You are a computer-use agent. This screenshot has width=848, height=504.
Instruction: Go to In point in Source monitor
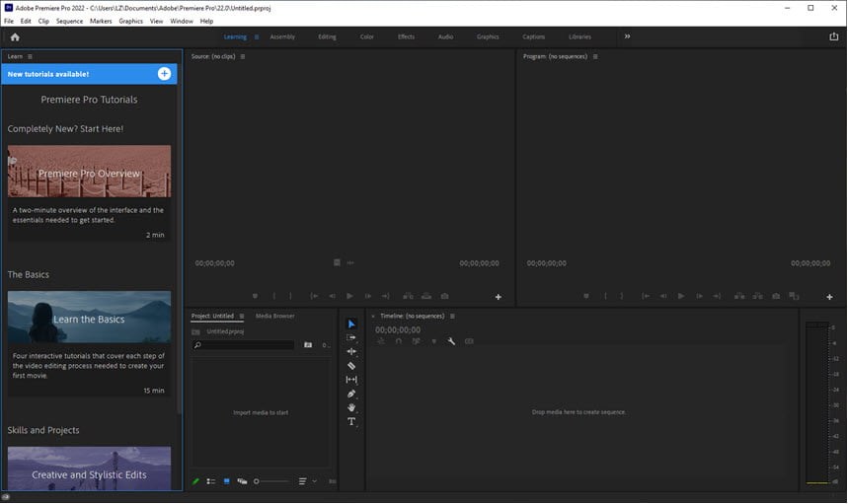point(314,296)
